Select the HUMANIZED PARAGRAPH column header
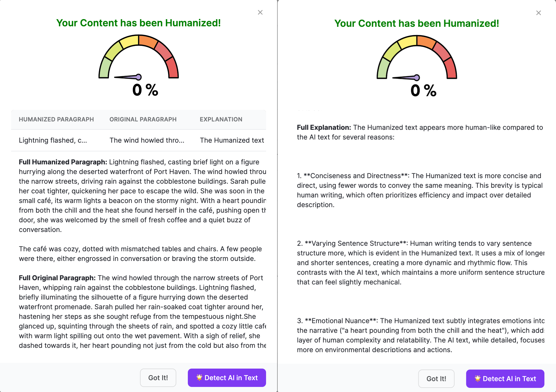 point(56,119)
